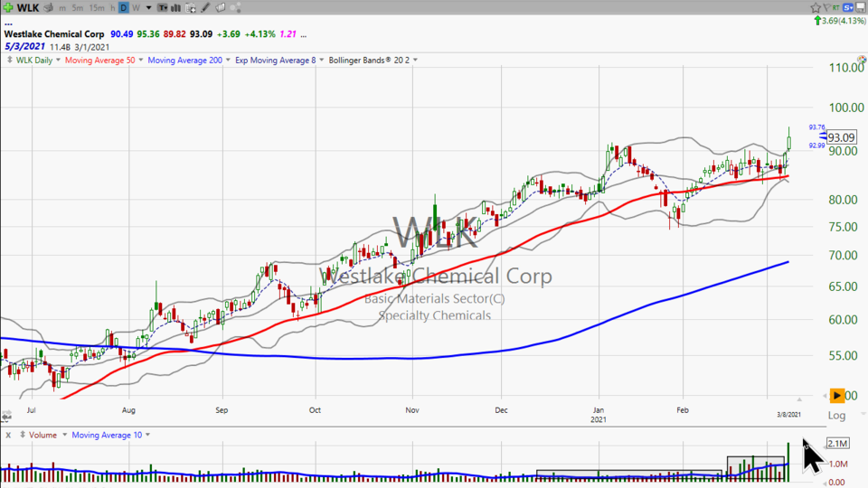
Task: Open the timeframe dropdown arrow after W
Action: [x=148, y=8]
